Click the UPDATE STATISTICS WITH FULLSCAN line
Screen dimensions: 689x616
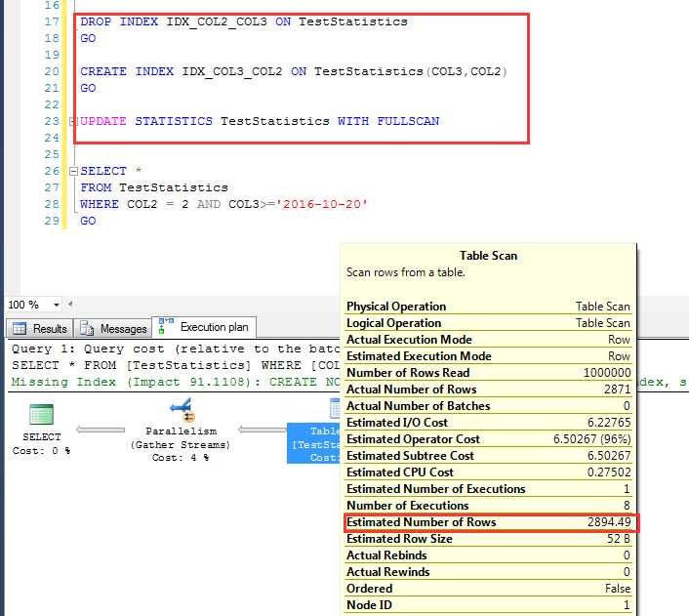(x=260, y=121)
